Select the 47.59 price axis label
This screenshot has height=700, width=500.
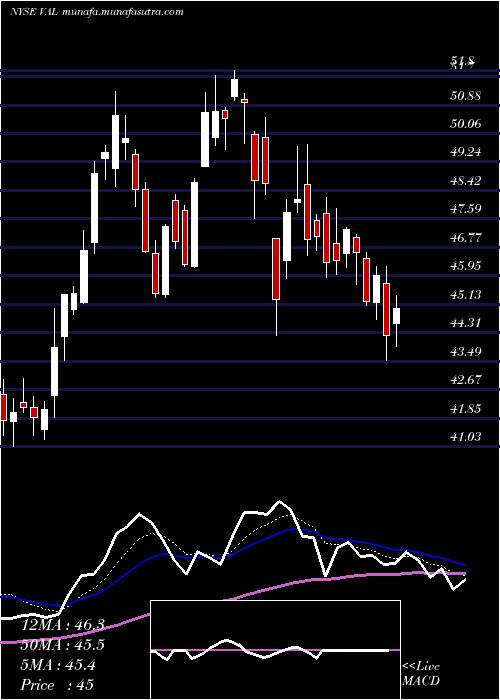click(x=466, y=208)
